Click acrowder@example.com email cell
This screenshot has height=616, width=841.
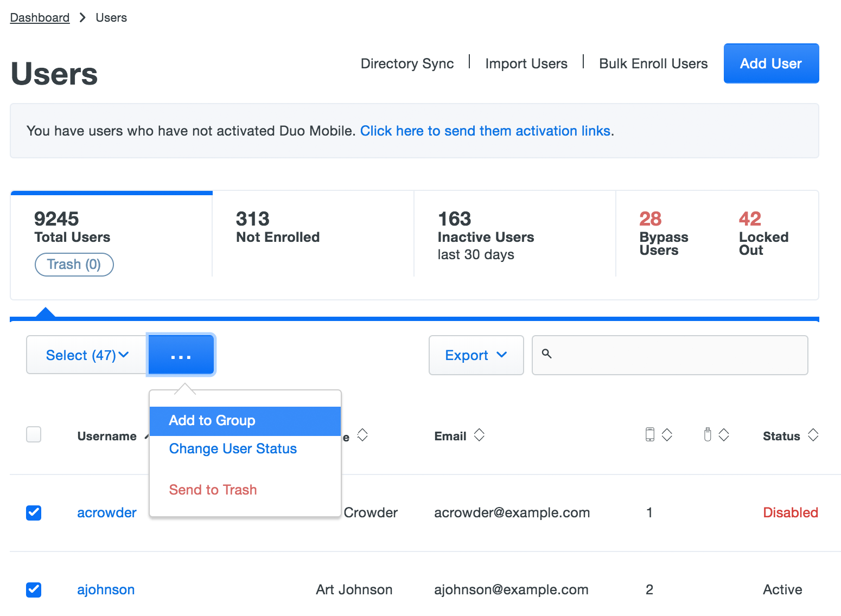pos(512,513)
